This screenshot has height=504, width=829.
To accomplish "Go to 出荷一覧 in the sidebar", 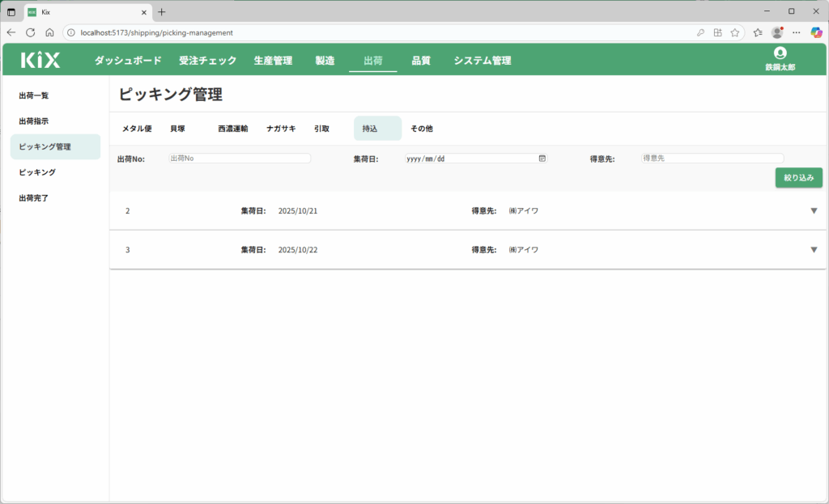I will tap(34, 95).
